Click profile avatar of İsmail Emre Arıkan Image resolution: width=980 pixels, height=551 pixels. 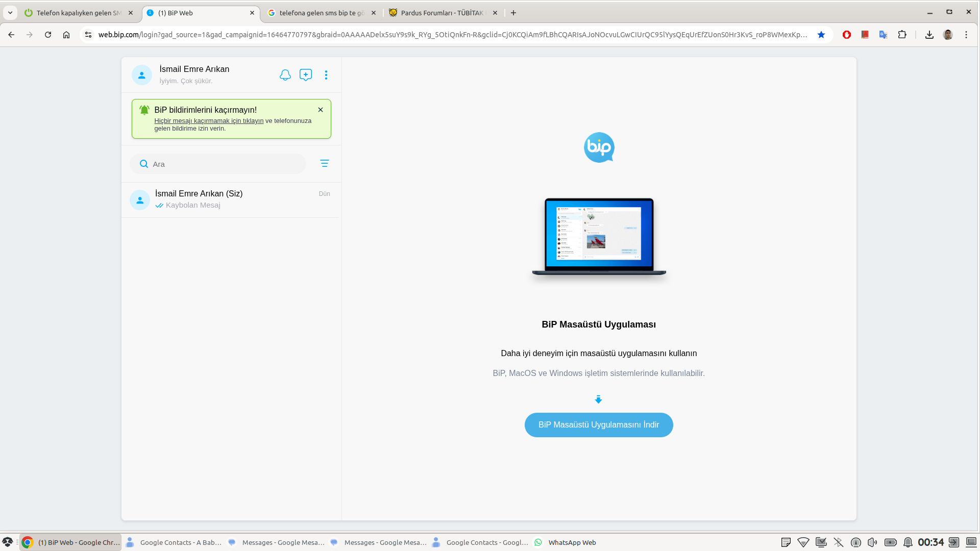[x=141, y=75]
